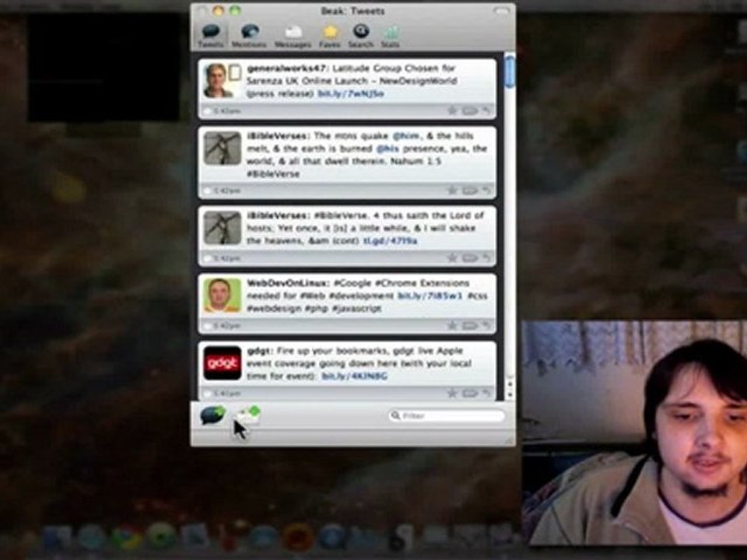
Task: Show the Faves tab
Action: [x=330, y=37]
